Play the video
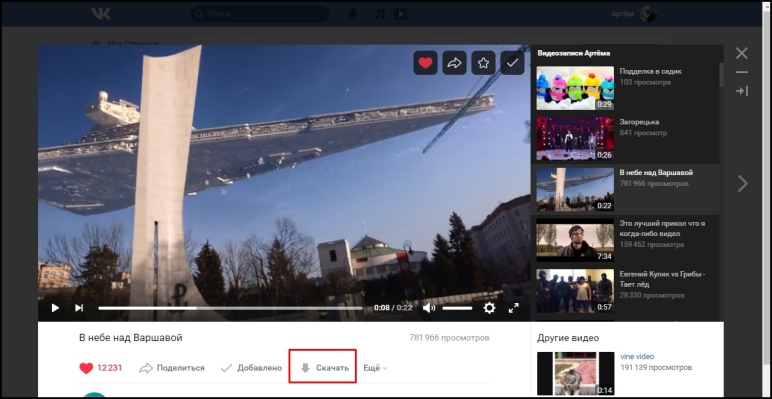This screenshot has width=772, height=399. point(55,308)
